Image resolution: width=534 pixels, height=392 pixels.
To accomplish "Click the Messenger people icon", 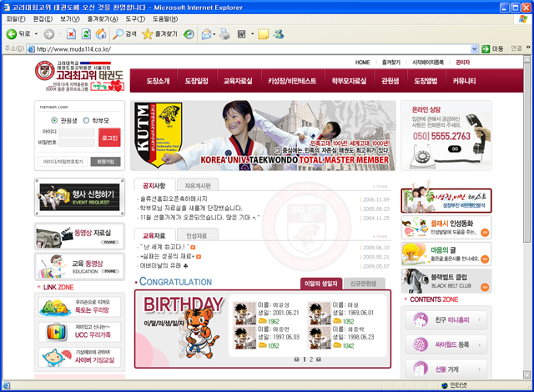I will tap(279, 33).
